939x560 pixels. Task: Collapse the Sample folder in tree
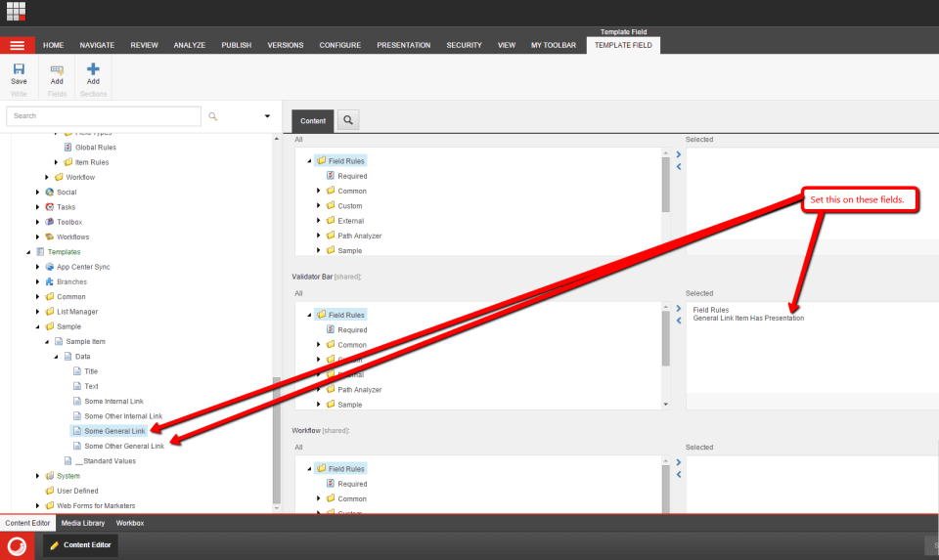[38, 326]
